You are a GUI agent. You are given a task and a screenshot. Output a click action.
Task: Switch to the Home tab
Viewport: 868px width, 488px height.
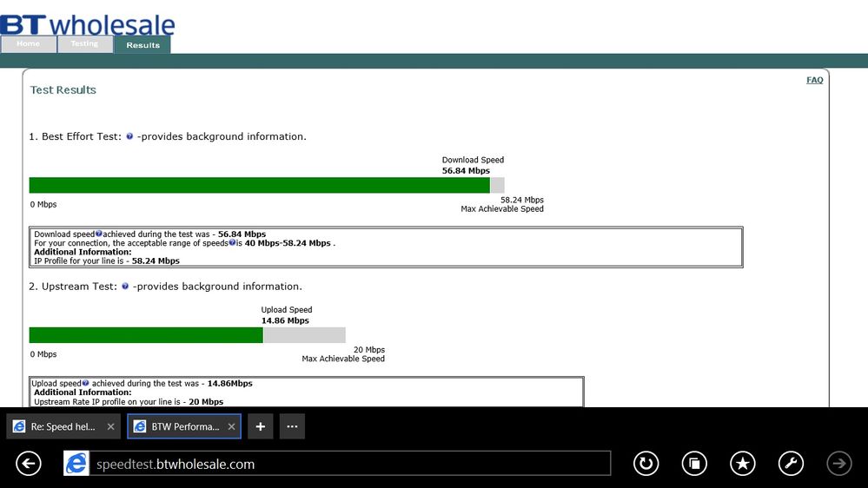click(x=28, y=44)
